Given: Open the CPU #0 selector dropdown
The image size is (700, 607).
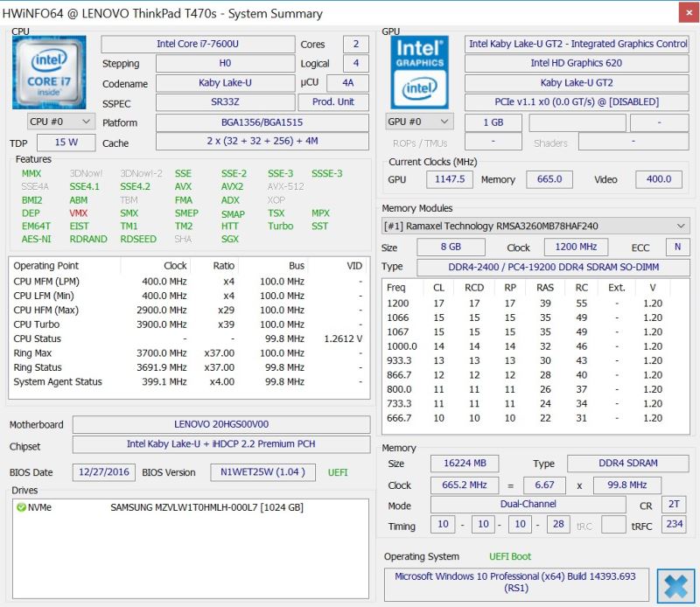Looking at the screenshot, I should click(60, 122).
